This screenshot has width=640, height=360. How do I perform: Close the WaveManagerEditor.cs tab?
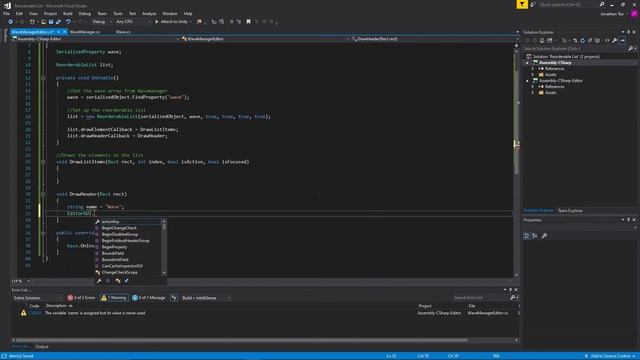[x=64, y=32]
